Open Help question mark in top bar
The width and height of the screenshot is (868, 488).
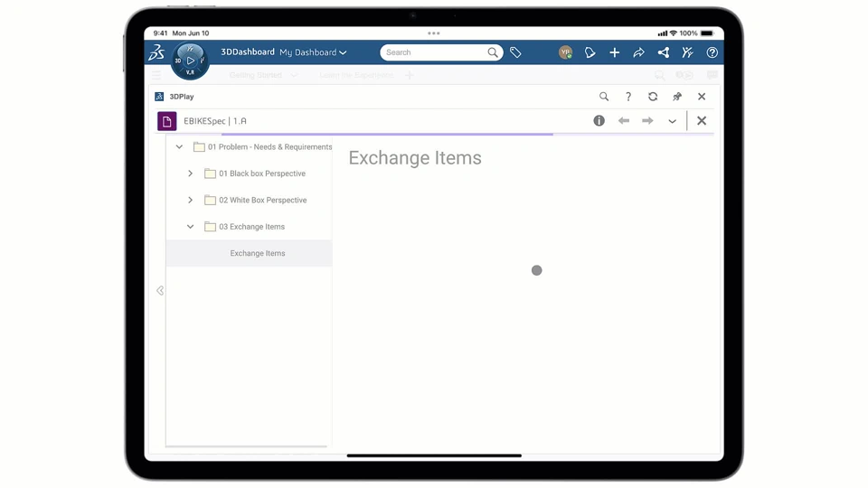click(x=712, y=52)
